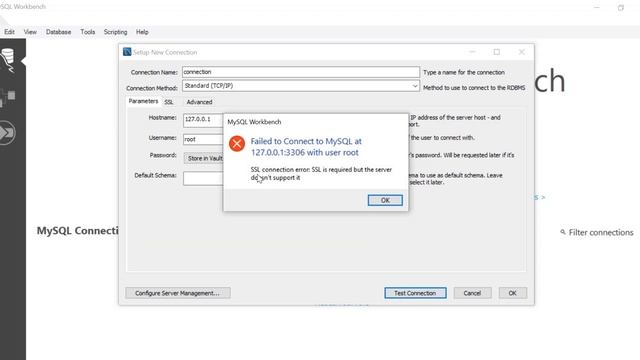The width and height of the screenshot is (640, 360).
Task: Switch to the Parameters tab
Action: click(x=143, y=101)
